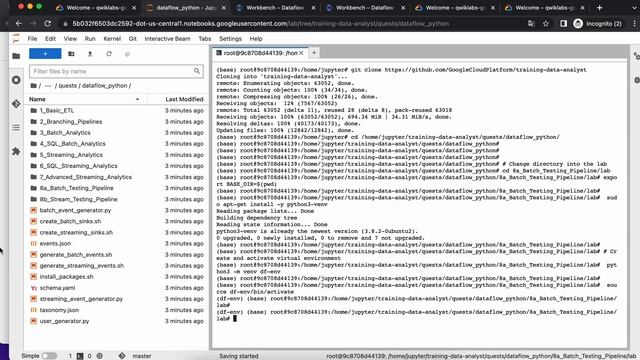640x360 pixels.
Task: Open the View menu
Action: click(x=70, y=39)
